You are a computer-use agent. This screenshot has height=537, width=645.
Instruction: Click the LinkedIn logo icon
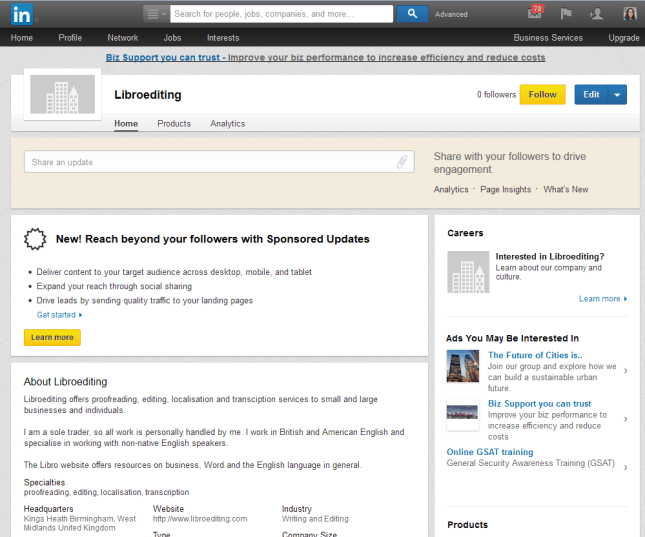pos(20,14)
